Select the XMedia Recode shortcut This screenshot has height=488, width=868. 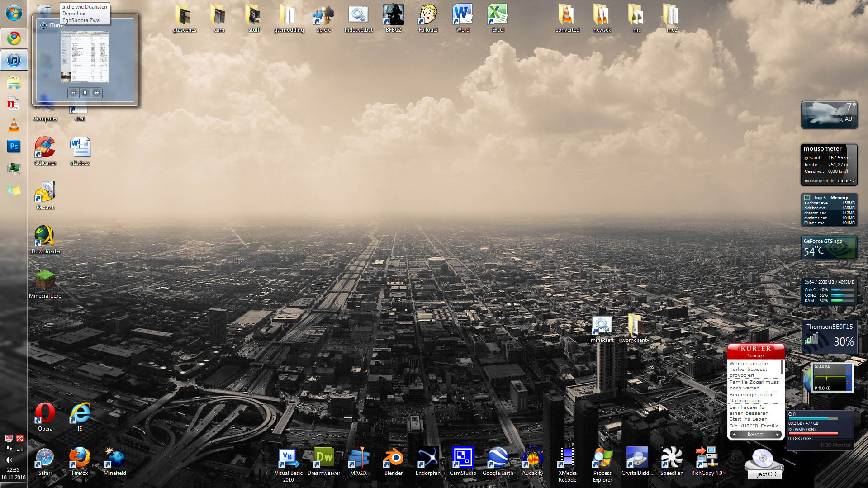point(567,464)
